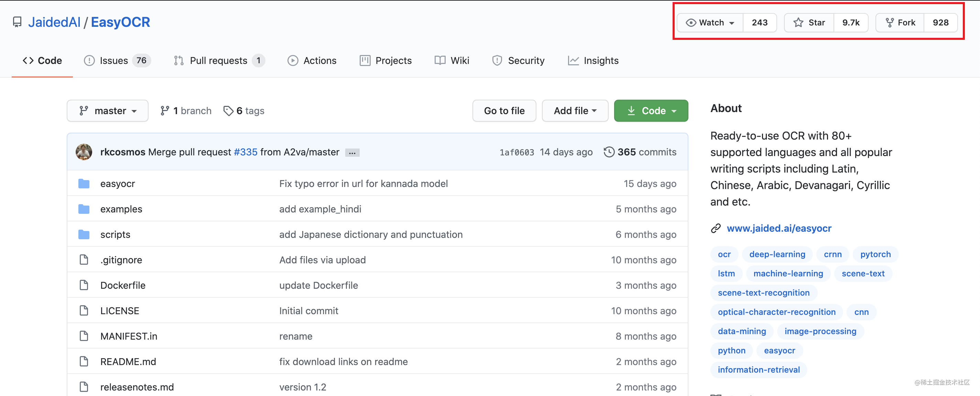Open the green Code download dropdown
Image resolution: width=980 pixels, height=396 pixels.
click(651, 111)
